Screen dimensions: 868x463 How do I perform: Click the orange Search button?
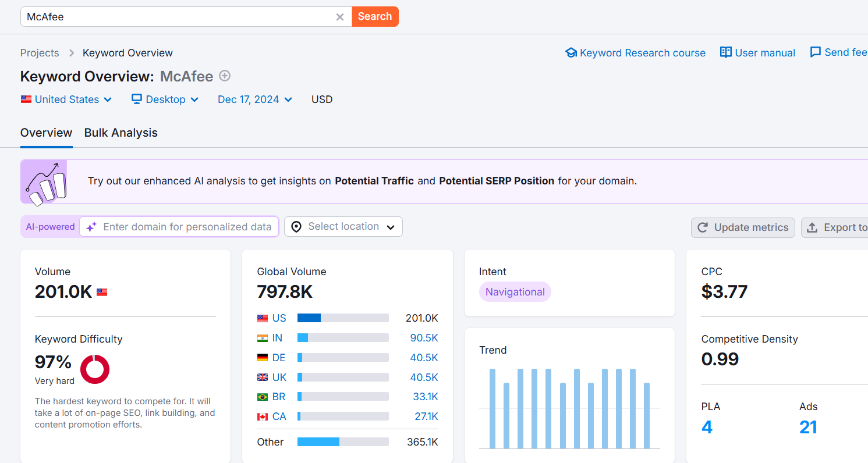coord(375,16)
